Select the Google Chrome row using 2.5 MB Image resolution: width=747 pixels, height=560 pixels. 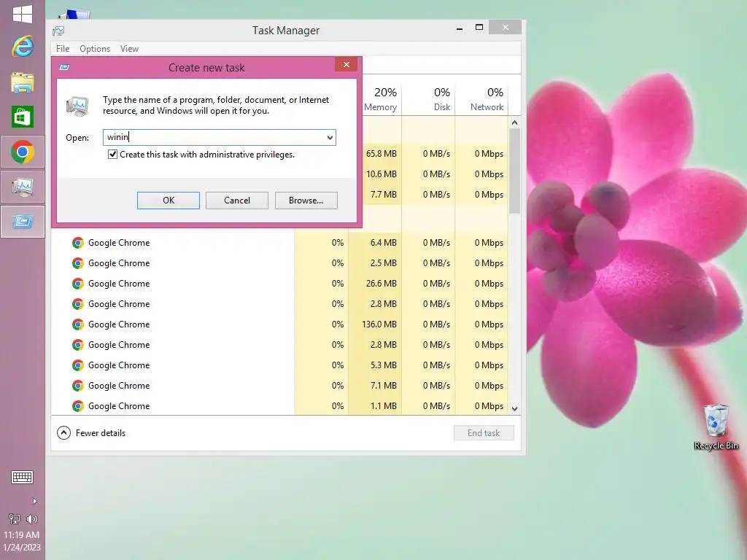click(279, 263)
